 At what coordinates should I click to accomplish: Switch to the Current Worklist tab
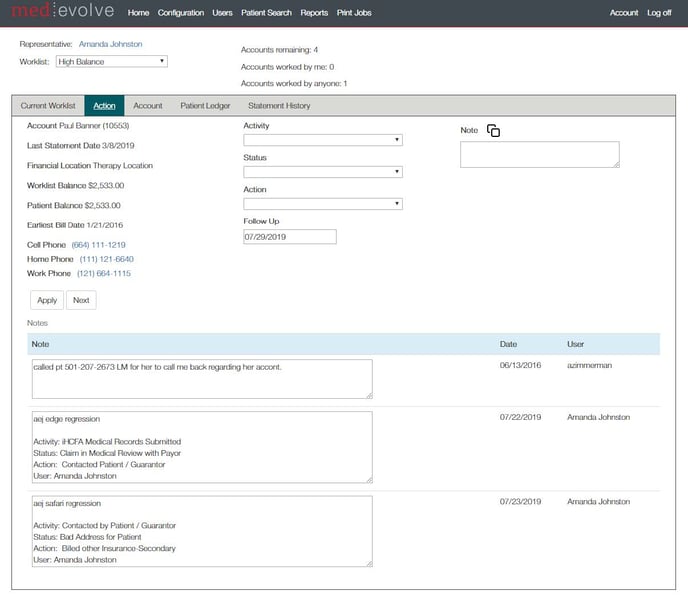pos(48,106)
